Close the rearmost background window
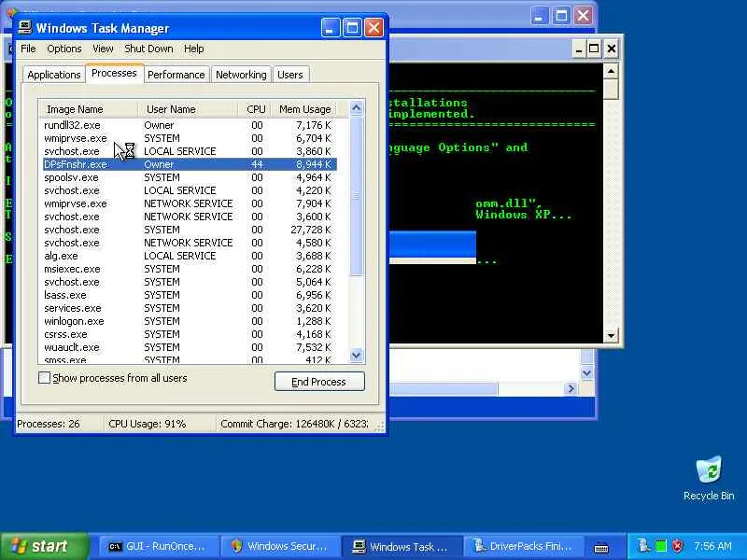This screenshot has height=560, width=747. (x=583, y=17)
